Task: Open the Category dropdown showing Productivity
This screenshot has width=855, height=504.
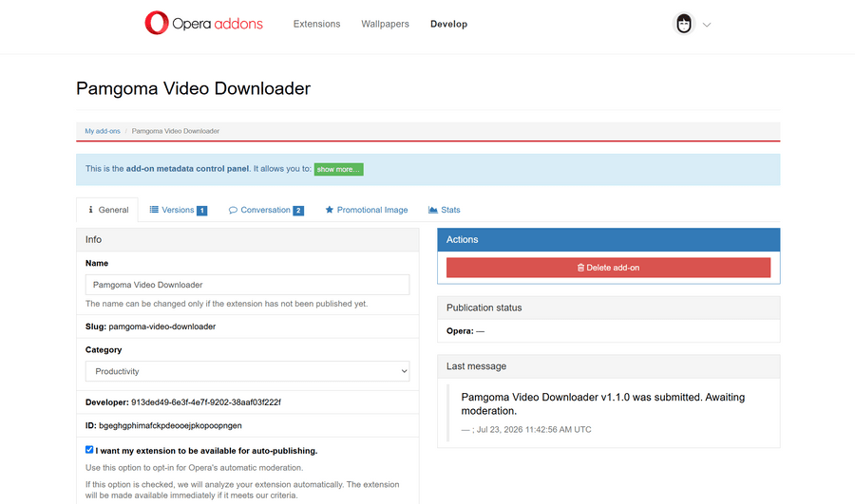Action: point(248,371)
